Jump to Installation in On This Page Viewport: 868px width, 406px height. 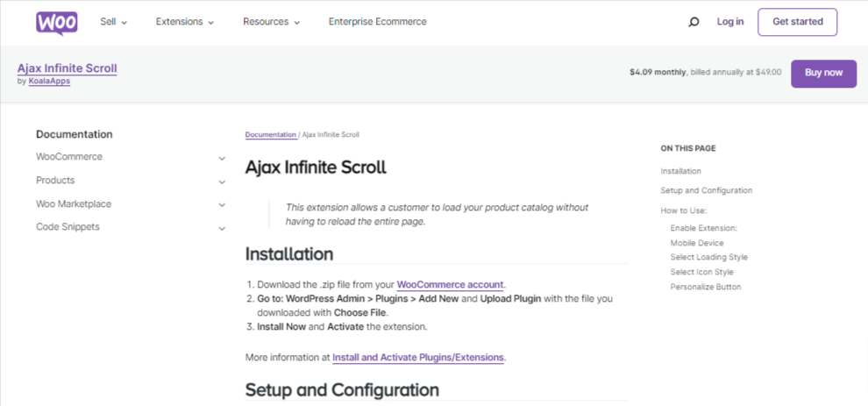click(681, 171)
